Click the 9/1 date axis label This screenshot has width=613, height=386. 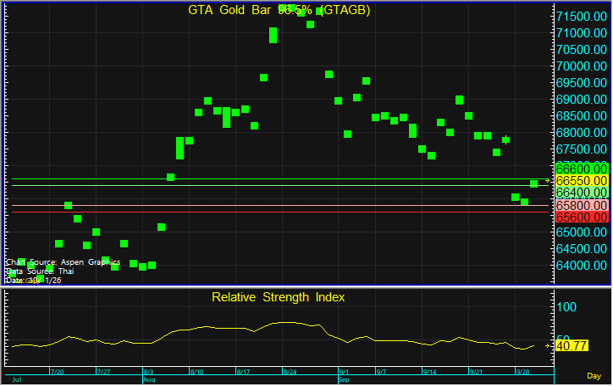tap(344, 372)
